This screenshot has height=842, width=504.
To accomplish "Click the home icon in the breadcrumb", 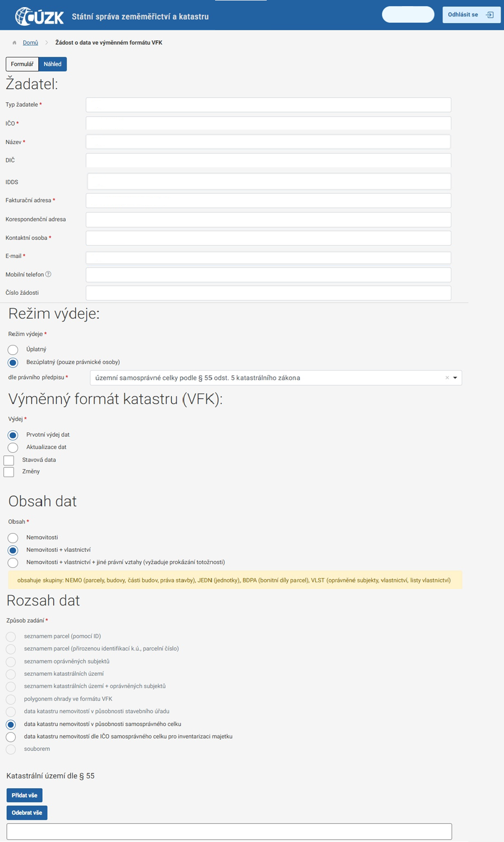I will click(x=14, y=43).
